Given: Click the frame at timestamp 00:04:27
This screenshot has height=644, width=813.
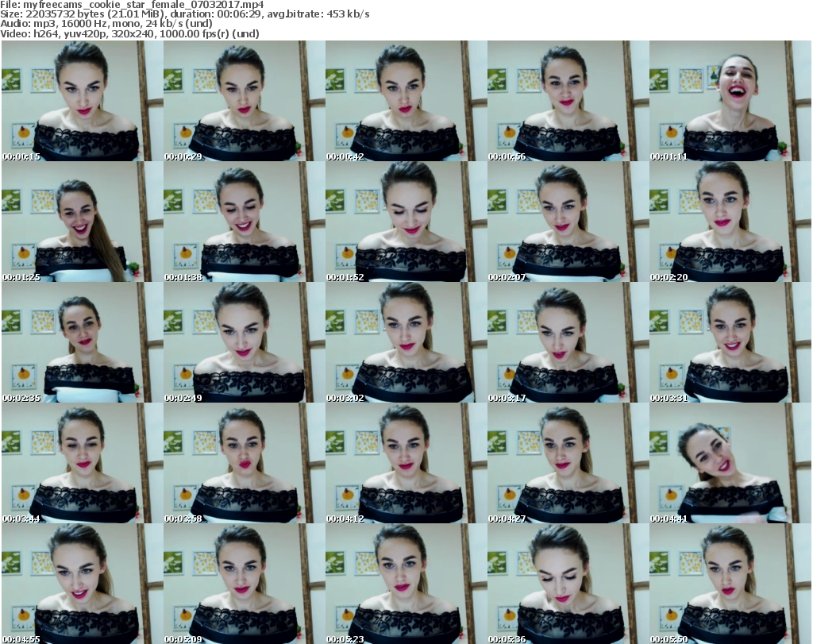Looking at the screenshot, I should coord(568,463).
